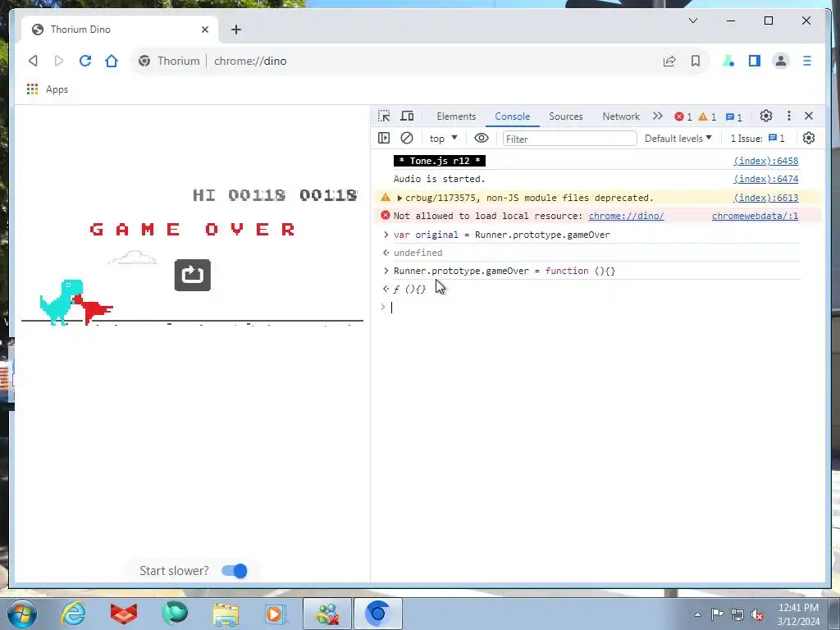Open the profile avatar menu
Screen dimensions: 840x630
(x=781, y=61)
